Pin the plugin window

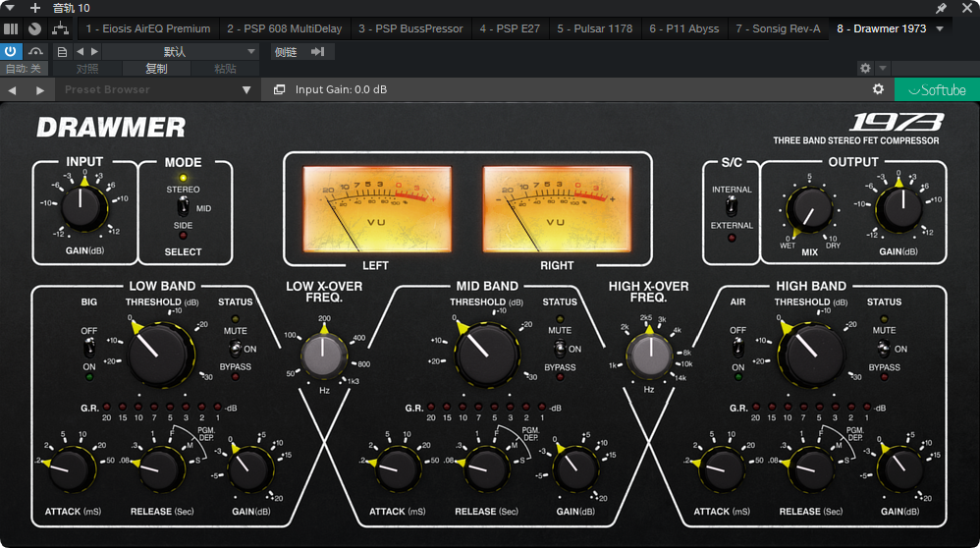pos(941,8)
